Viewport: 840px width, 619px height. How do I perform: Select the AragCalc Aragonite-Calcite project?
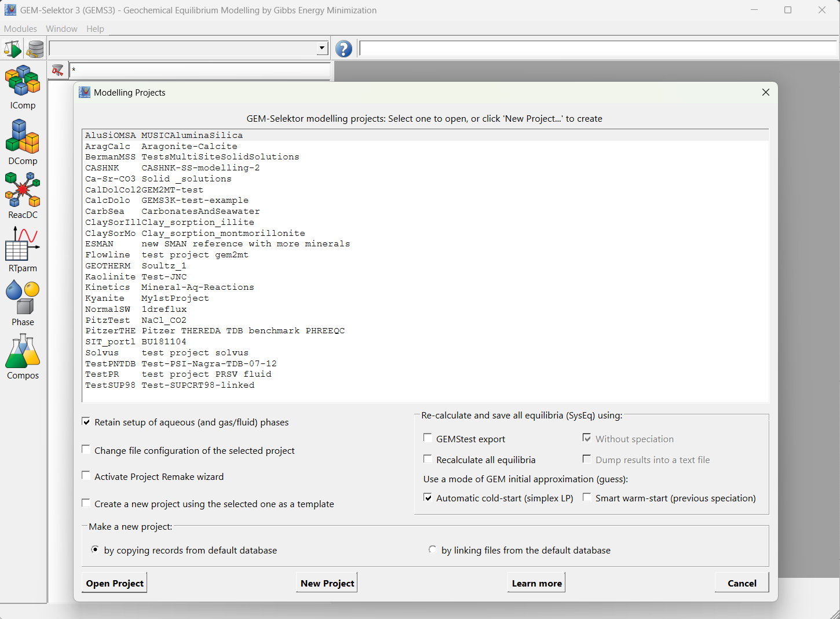[x=425, y=146]
